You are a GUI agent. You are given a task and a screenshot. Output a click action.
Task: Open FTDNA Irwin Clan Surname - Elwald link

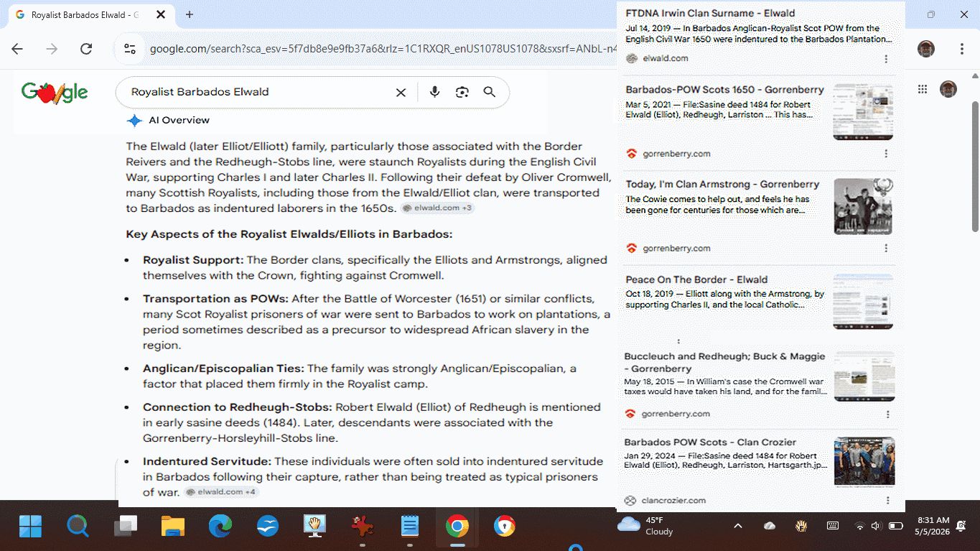coord(710,13)
